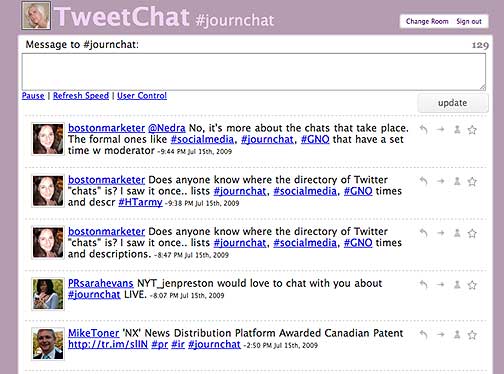The image size is (504, 374).
Task: Click the Change Room button
Action: pos(427,21)
